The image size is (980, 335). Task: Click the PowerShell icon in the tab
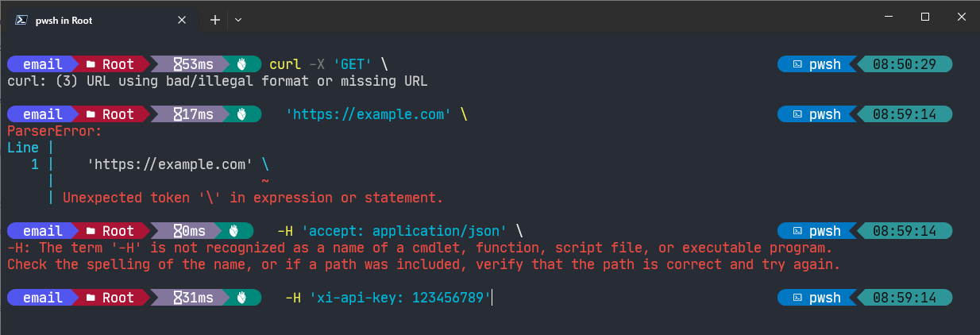coord(22,21)
